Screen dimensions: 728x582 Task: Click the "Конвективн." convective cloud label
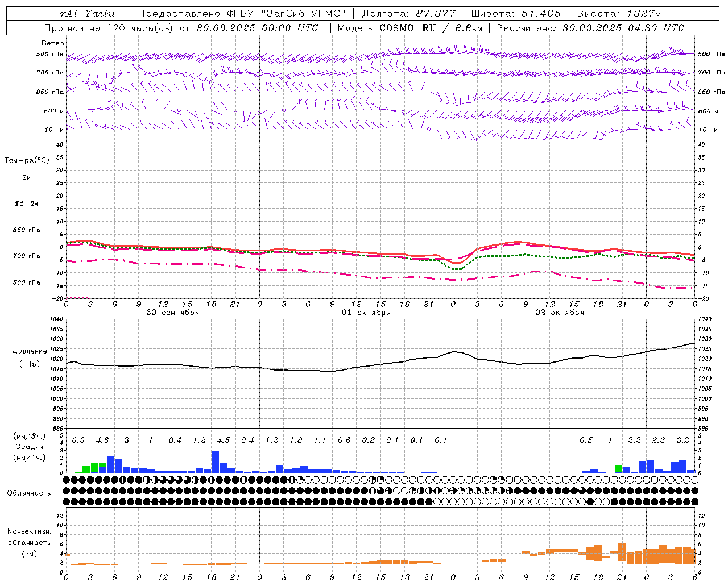click(29, 531)
